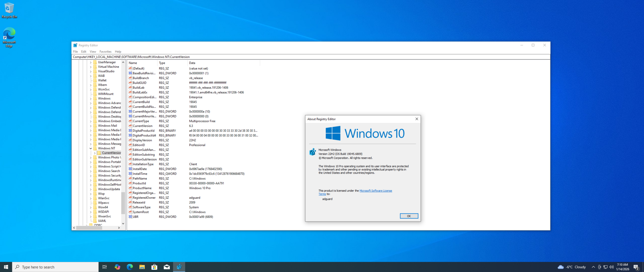Expand the VisualStudio key
The height and width of the screenshot is (272, 644).
(91, 71)
